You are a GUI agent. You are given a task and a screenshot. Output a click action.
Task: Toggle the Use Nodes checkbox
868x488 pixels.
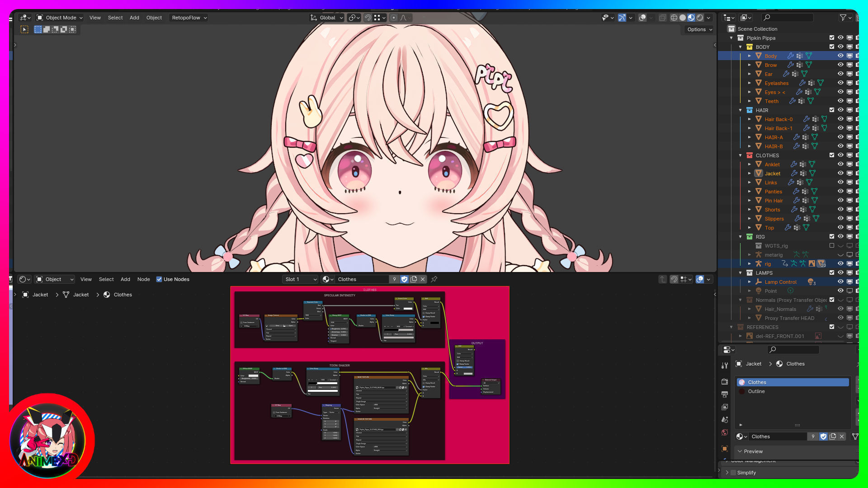pos(159,279)
